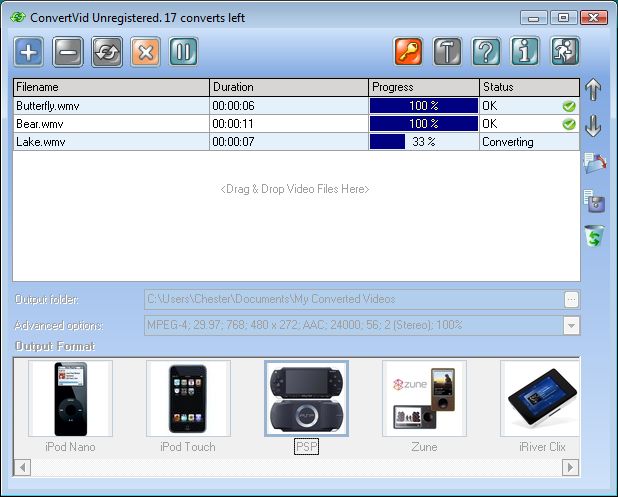Click the Exit running-man icon
618x497 pixels.
(x=565, y=51)
